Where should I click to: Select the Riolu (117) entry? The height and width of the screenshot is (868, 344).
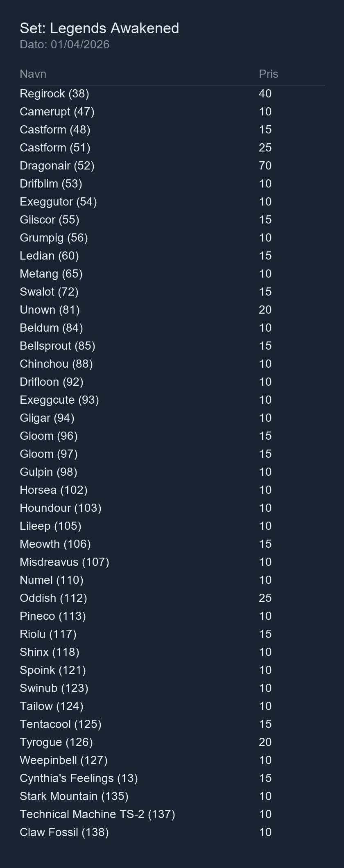coord(48,634)
